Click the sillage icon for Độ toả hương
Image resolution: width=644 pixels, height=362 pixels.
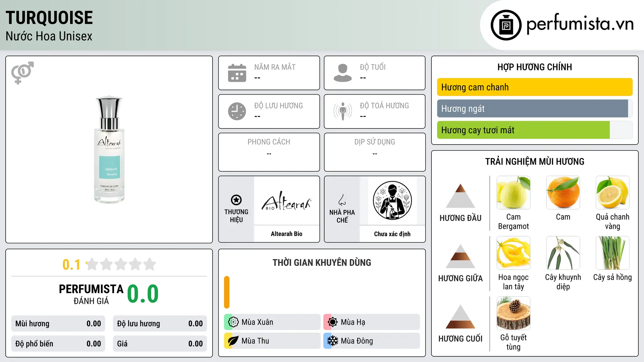tap(343, 111)
